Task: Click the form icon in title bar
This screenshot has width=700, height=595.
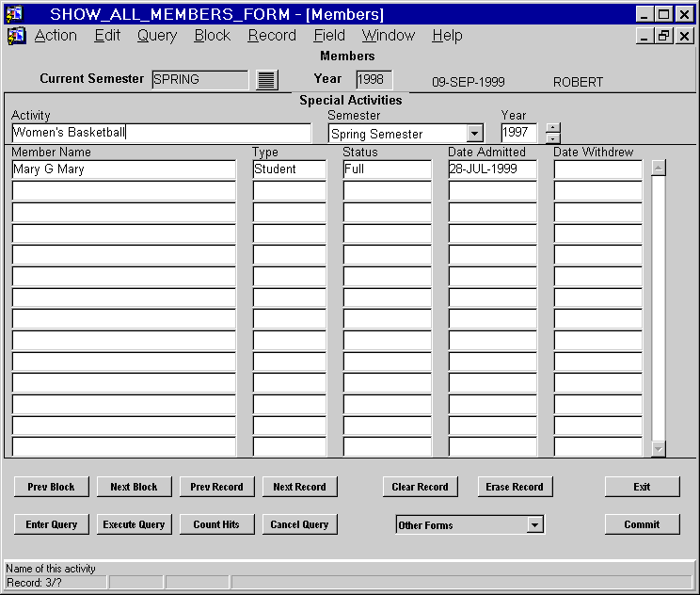Action: (14, 14)
